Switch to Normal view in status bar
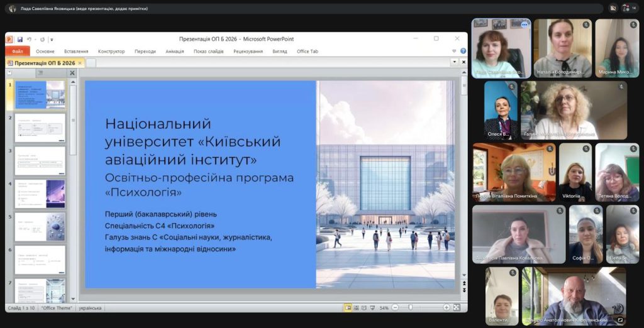 coord(348,308)
